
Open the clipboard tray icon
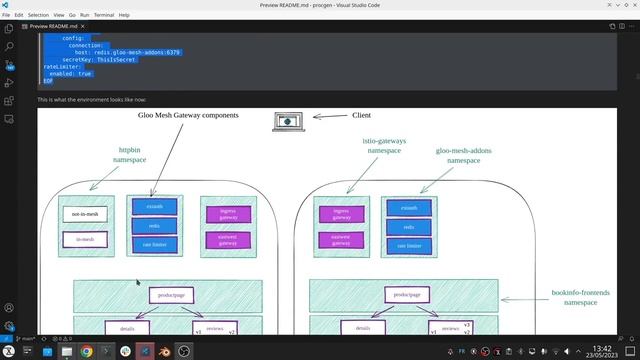[509, 351]
